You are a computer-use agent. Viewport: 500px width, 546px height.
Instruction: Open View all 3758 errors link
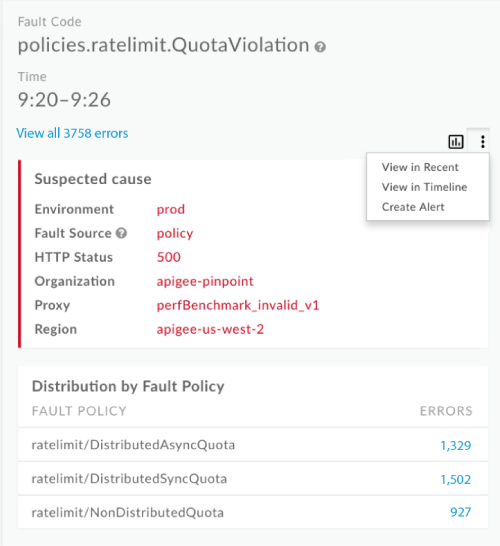click(x=72, y=133)
